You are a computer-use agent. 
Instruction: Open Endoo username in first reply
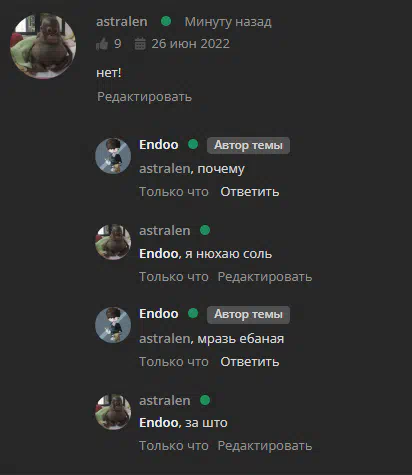coord(159,145)
